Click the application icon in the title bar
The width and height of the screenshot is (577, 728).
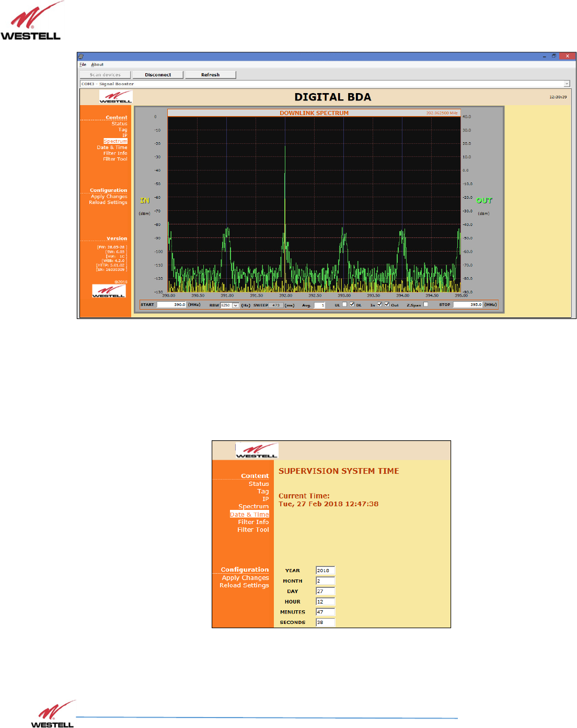click(x=81, y=56)
